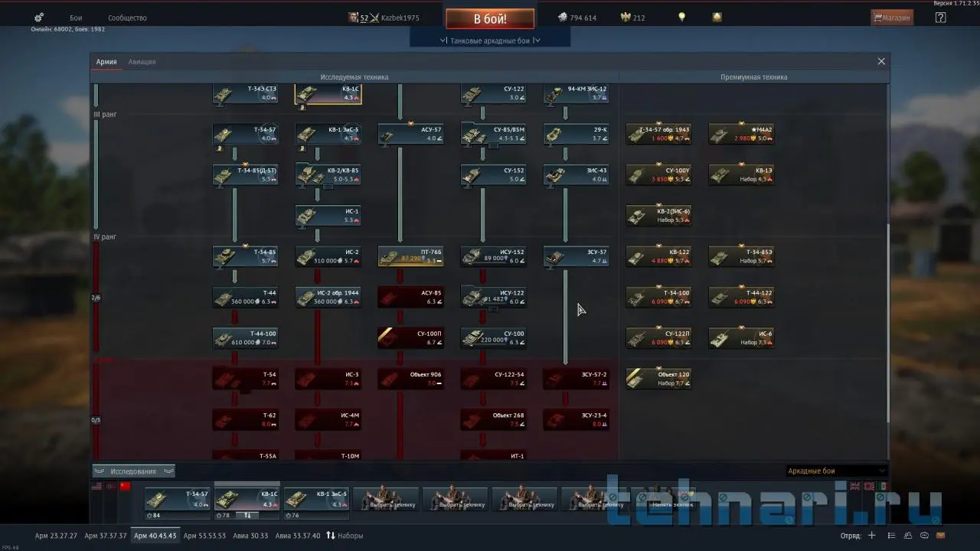Open the Аркадные бои dropdown
The width and height of the screenshot is (980, 551).
pyautogui.click(x=837, y=471)
